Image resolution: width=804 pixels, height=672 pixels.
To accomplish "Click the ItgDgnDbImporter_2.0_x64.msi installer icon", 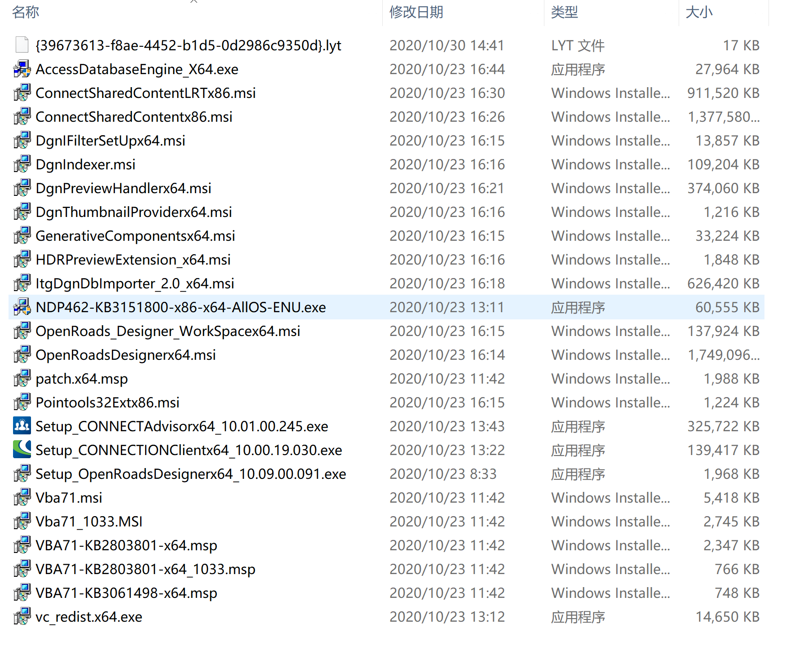I will click(22, 283).
